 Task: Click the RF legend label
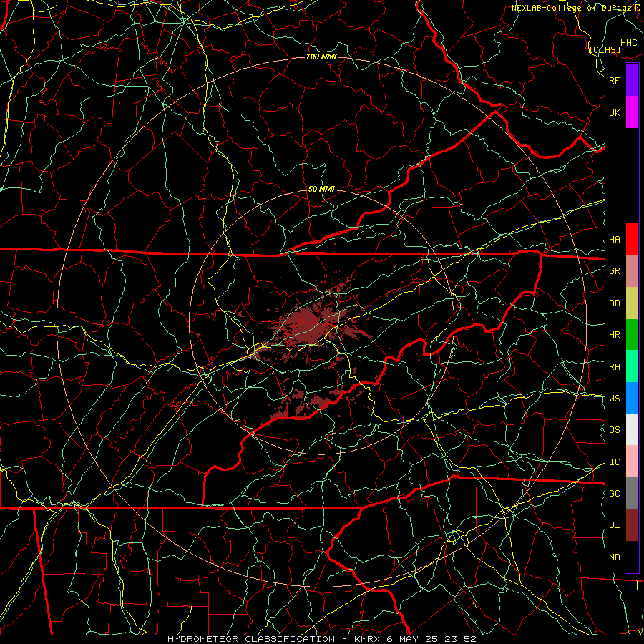coord(615,80)
